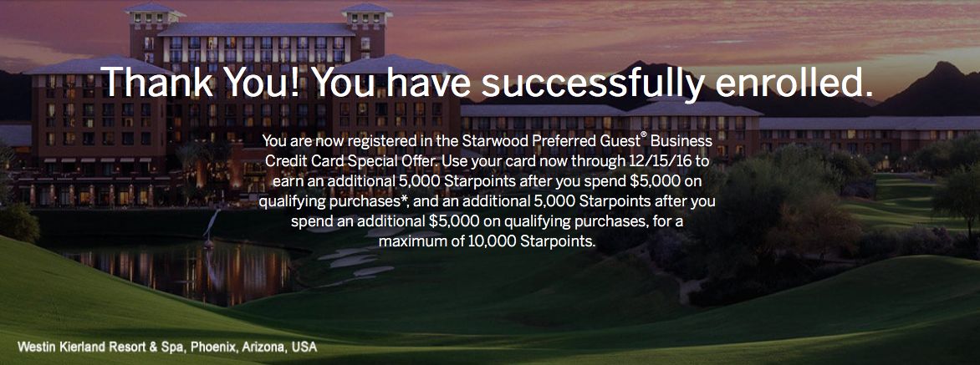Click "Credit Card Special Offer" text
Image resolution: width=980 pixels, height=365 pixels.
351,161
